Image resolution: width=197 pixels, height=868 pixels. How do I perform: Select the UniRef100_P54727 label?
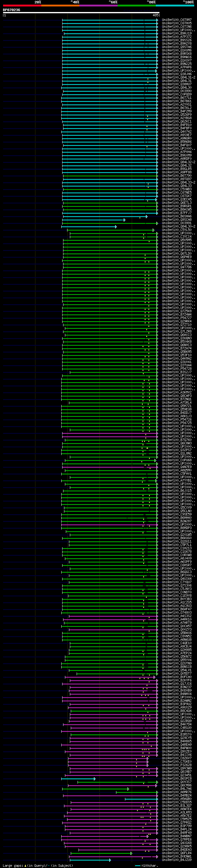coord(176,318)
